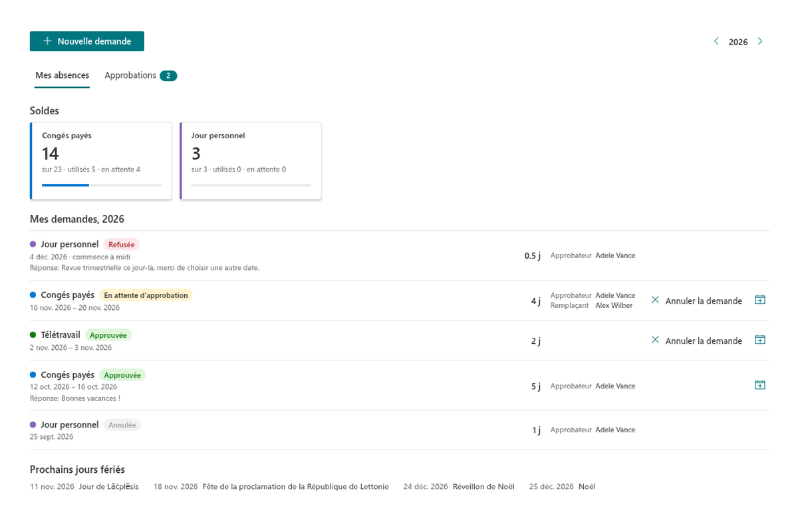Image resolution: width=798 pixels, height=532 pixels.
Task: Click the Nouvelle demande button
Action: (87, 41)
